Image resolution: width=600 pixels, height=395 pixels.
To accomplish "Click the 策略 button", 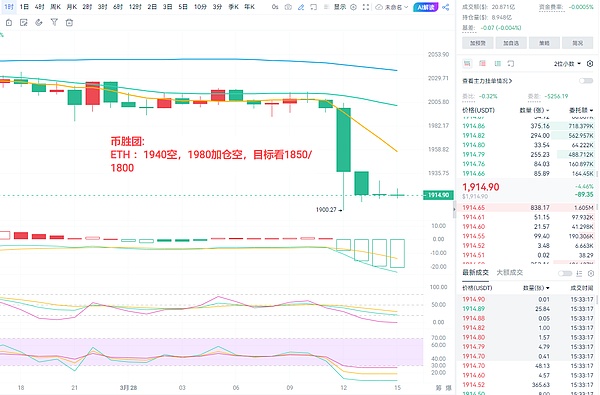I will pyautogui.click(x=544, y=43).
